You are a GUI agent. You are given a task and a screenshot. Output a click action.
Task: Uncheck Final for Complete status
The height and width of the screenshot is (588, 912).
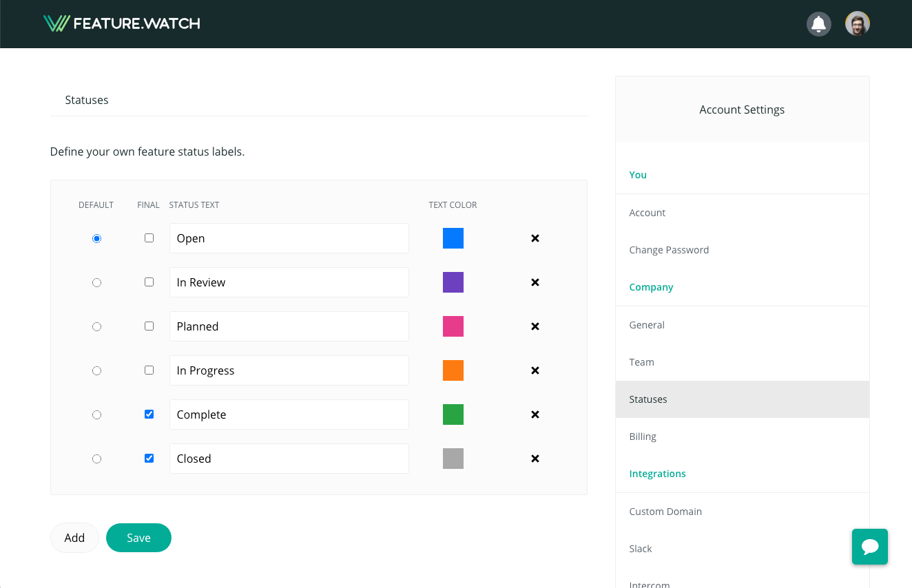(149, 414)
